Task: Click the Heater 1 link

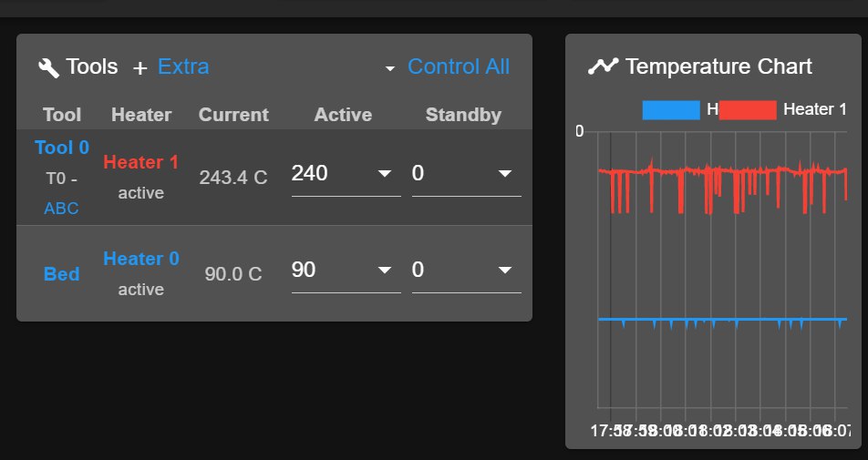Action: [x=140, y=162]
